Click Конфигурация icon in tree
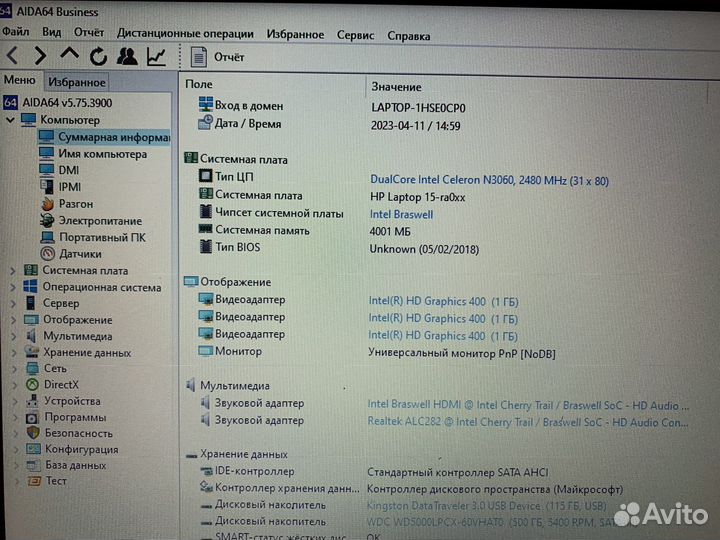 click(33, 449)
